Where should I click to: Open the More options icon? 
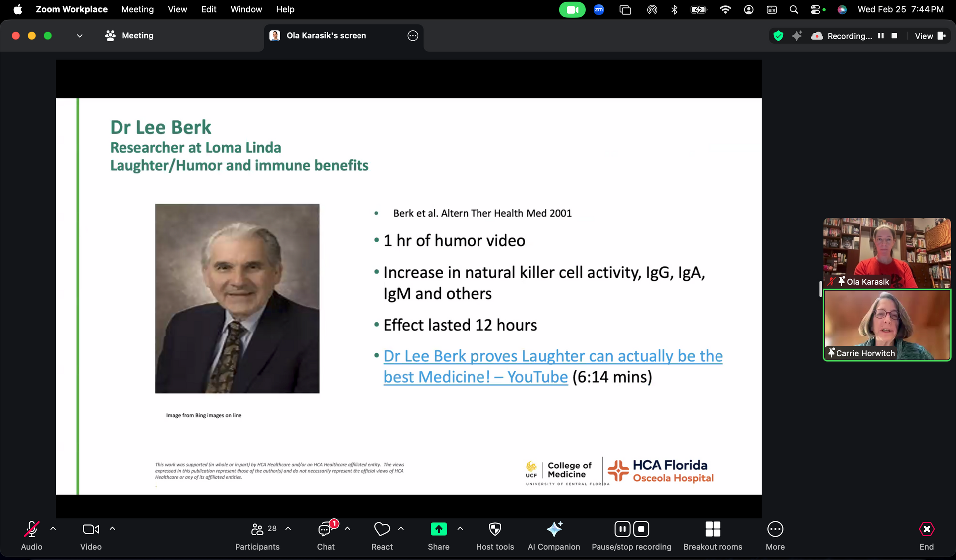coord(775,529)
